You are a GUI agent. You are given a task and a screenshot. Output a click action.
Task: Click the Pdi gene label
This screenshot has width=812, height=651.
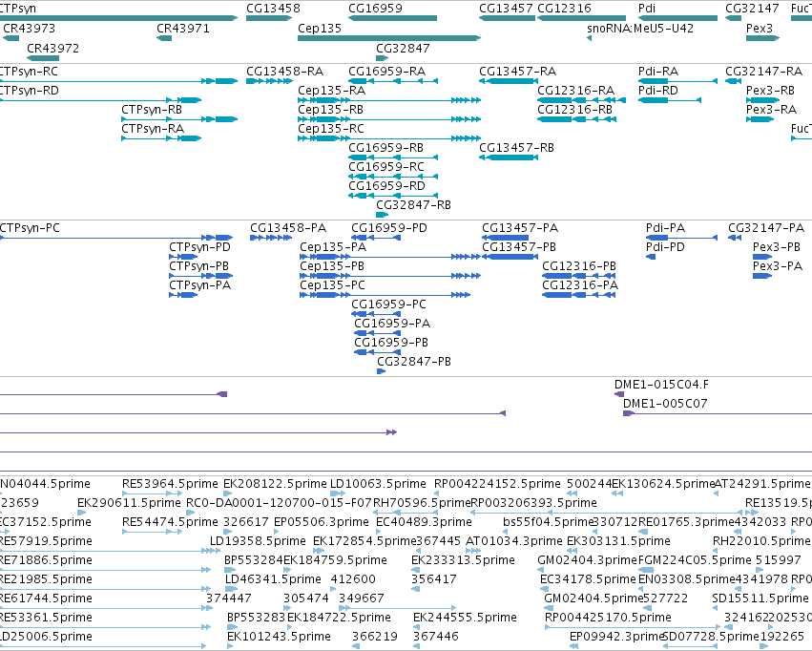click(647, 9)
